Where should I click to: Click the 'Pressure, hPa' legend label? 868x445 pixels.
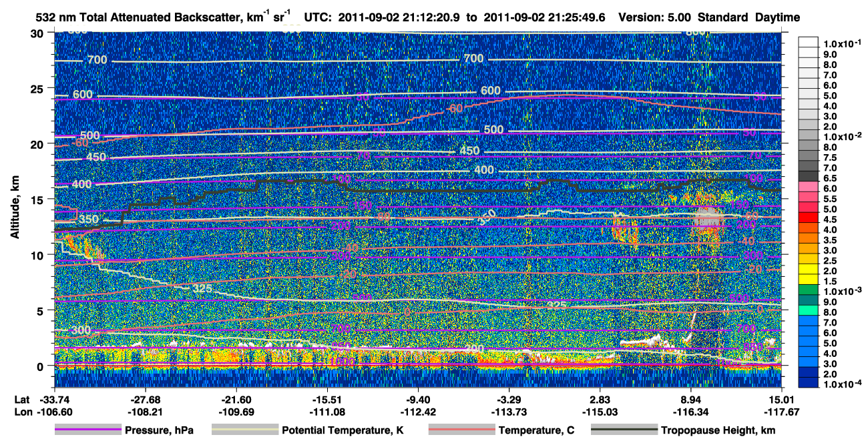click(x=159, y=430)
